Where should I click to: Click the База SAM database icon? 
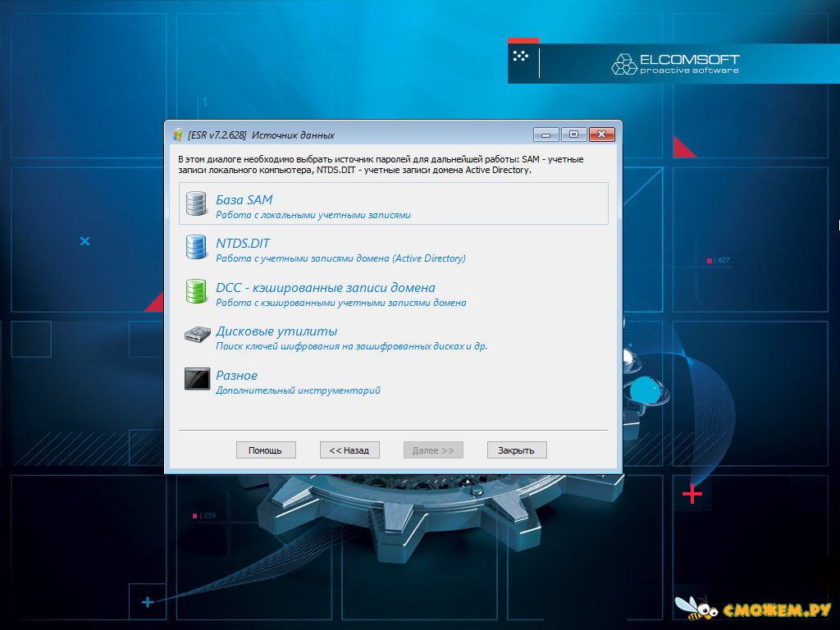point(195,203)
